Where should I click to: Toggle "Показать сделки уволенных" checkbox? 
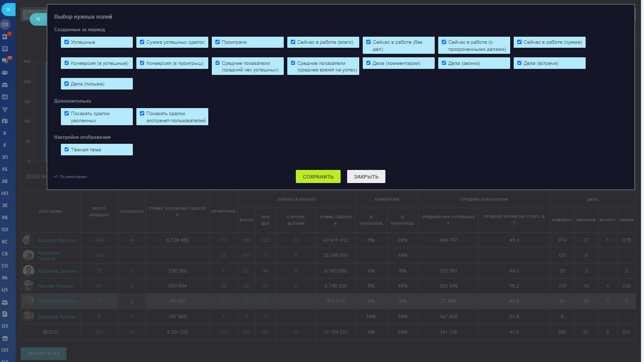(66, 114)
